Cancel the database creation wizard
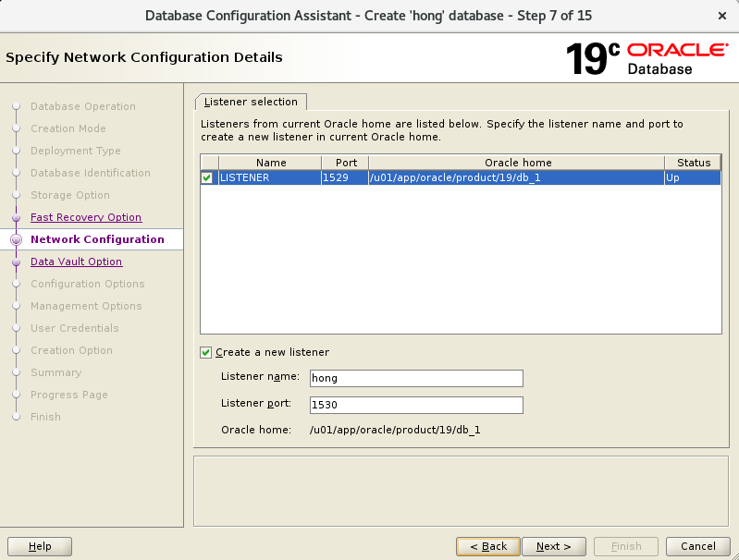Screen dimensions: 739x560 click(698, 546)
